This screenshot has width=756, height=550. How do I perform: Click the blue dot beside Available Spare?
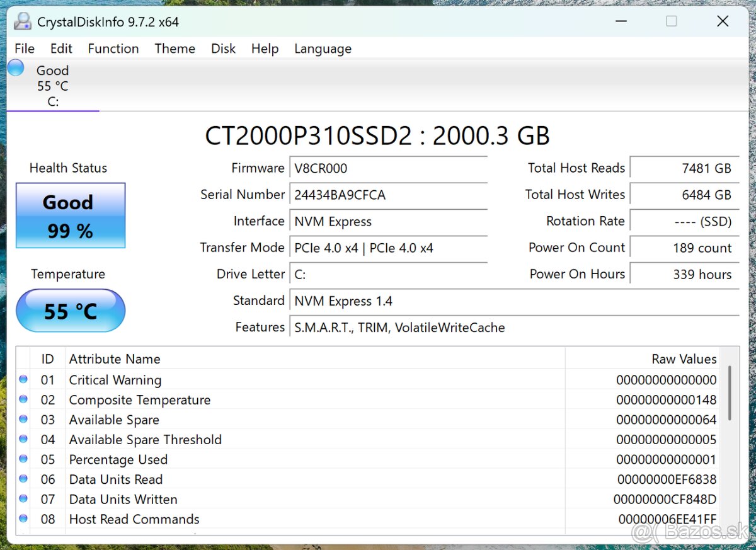pos(23,419)
